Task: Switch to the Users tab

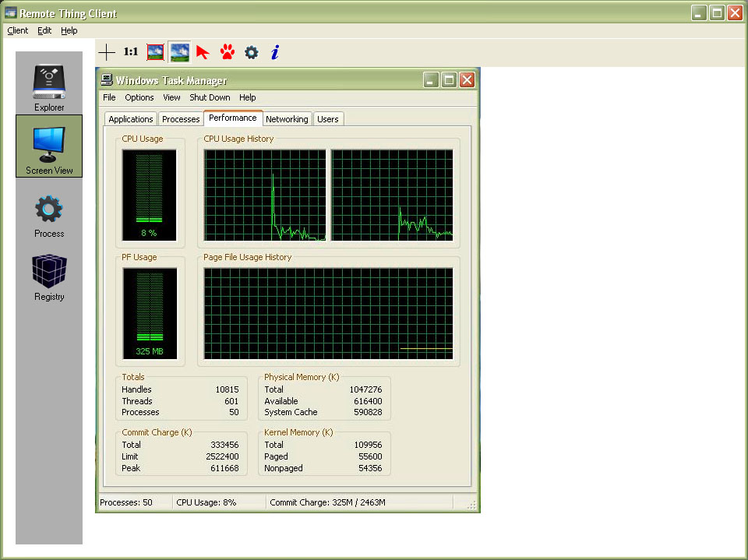Action: tap(328, 118)
